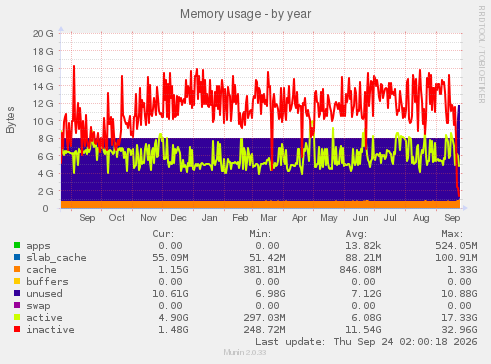The height and width of the screenshot is (364, 491).
Task: Click apps max value 524.05M
Action: 456,246
